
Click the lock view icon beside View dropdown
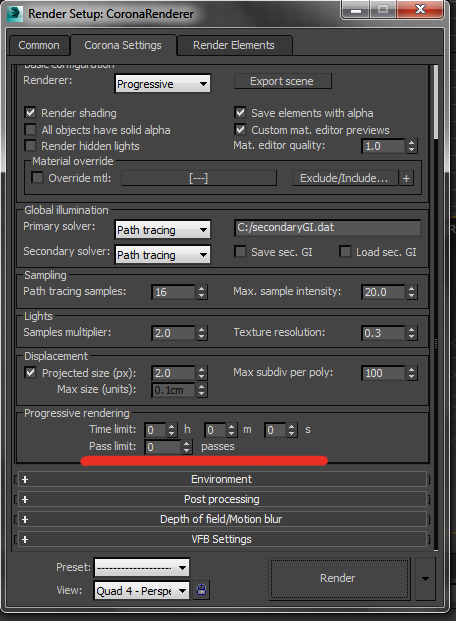tap(201, 590)
